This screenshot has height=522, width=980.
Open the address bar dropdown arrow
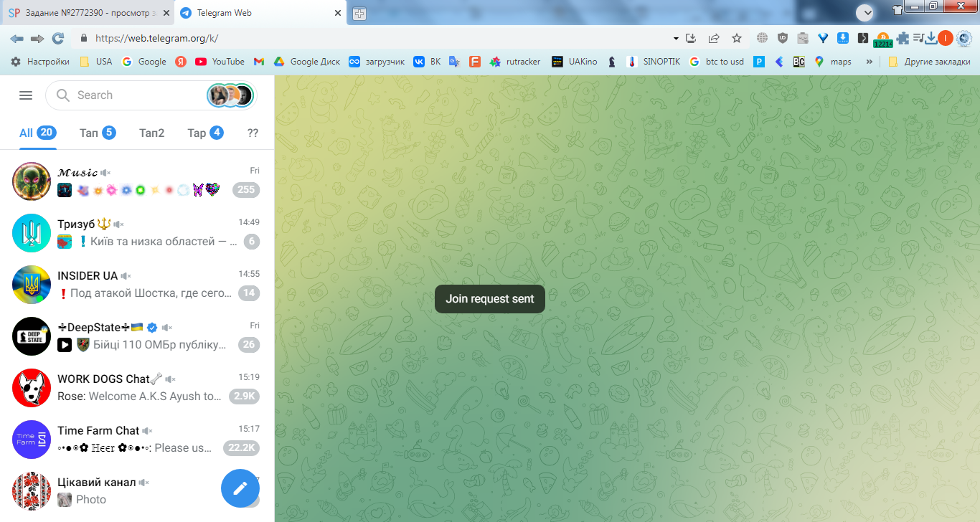[676, 39]
